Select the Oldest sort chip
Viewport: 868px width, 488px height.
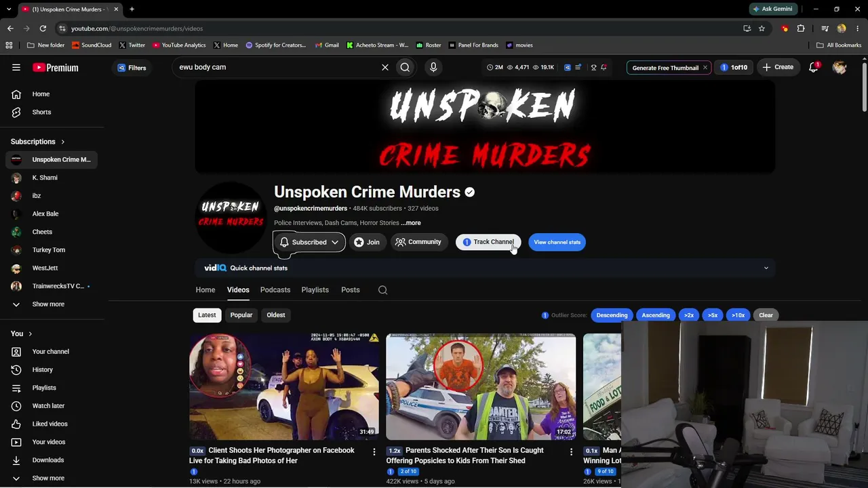tap(276, 315)
